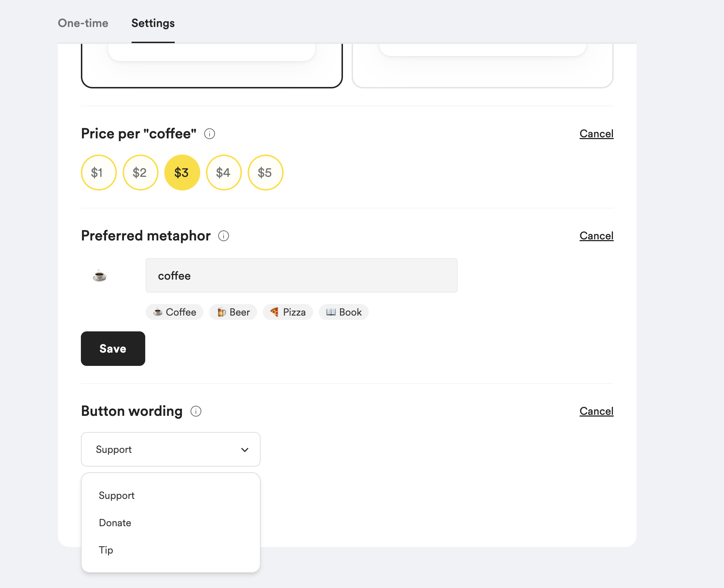Select the $3 price option
The height and width of the screenshot is (588, 724).
point(182,173)
